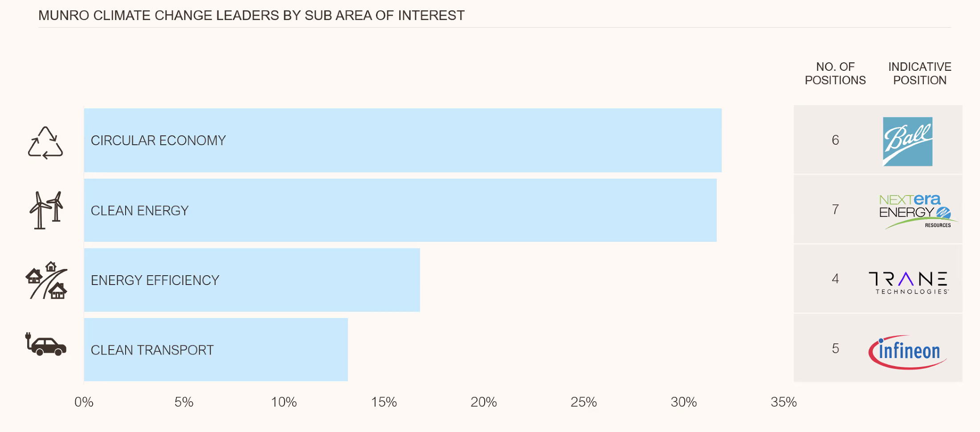Click the Ball company logo

(x=907, y=142)
